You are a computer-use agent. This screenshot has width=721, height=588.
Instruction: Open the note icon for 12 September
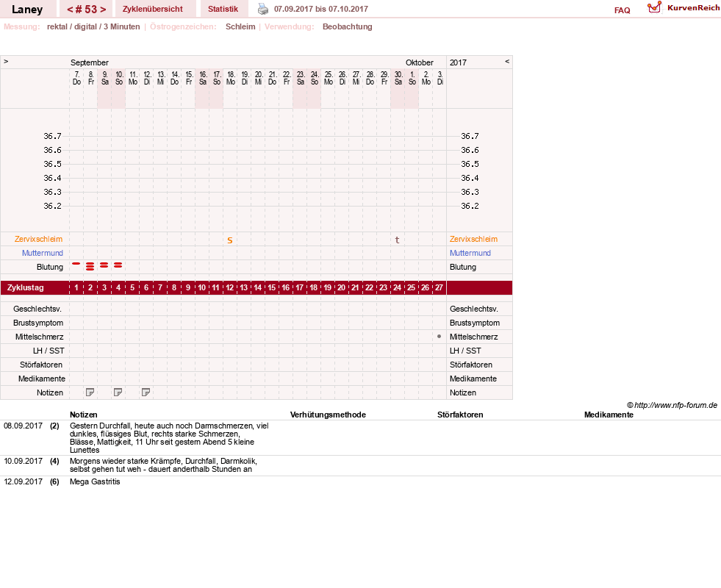point(146,392)
